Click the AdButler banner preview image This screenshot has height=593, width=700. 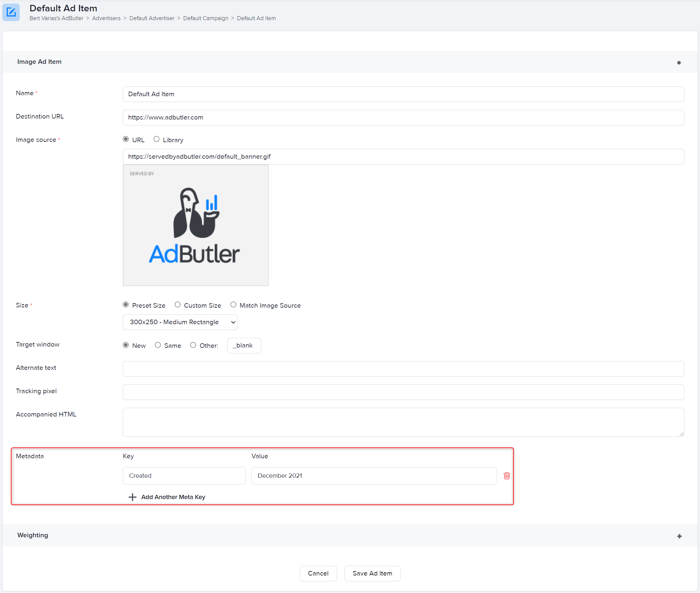pos(195,225)
